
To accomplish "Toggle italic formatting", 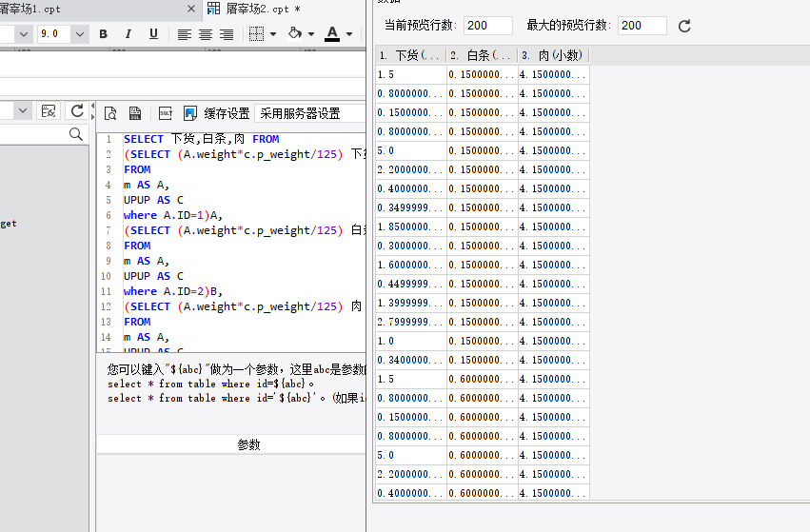I will [x=128, y=34].
